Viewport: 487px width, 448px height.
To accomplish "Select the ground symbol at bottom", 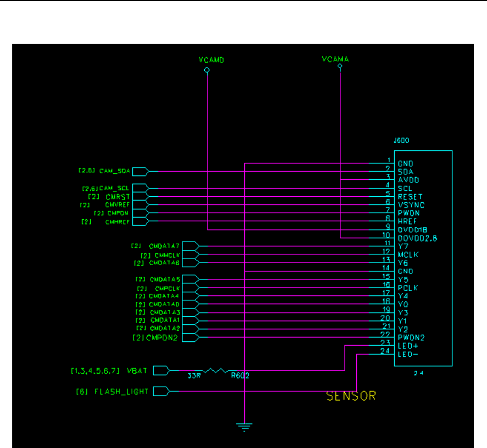I will [244, 427].
